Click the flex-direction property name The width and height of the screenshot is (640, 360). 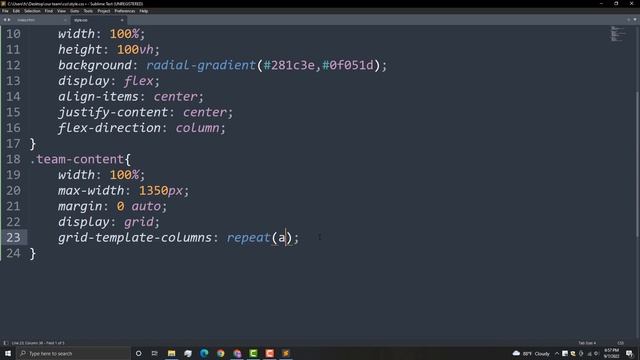point(109,128)
